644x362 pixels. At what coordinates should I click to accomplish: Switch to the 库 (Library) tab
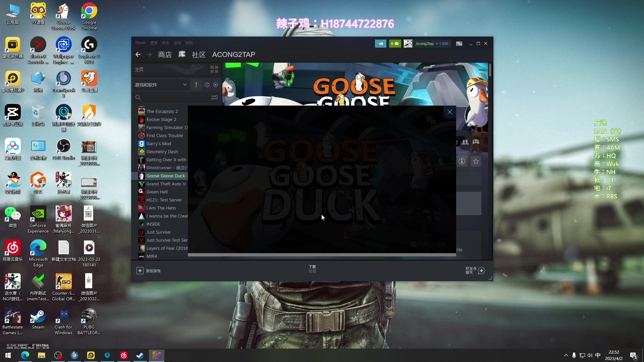182,55
